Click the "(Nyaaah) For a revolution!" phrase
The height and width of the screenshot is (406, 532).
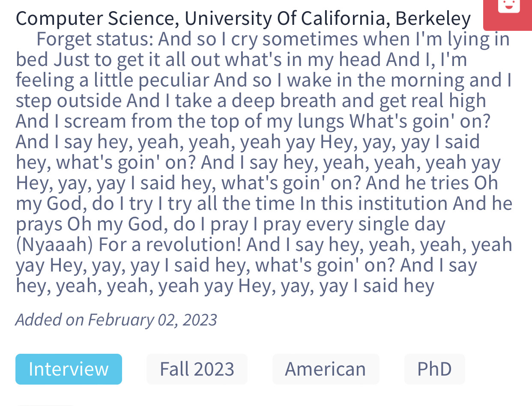click(129, 245)
